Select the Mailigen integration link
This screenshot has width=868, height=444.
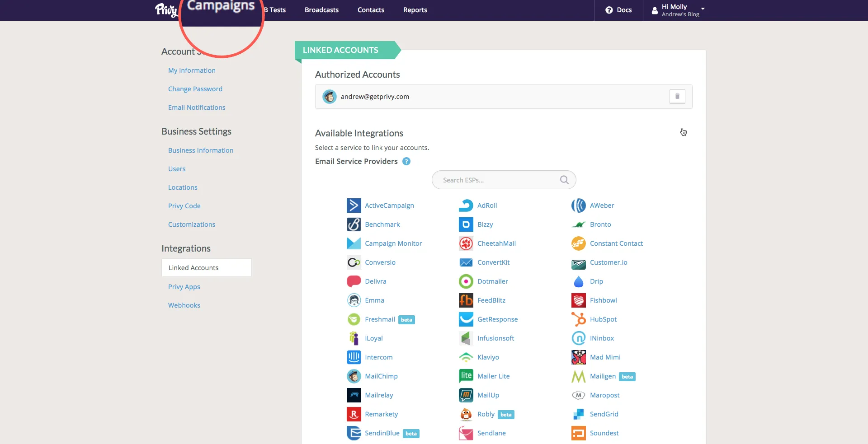click(603, 376)
